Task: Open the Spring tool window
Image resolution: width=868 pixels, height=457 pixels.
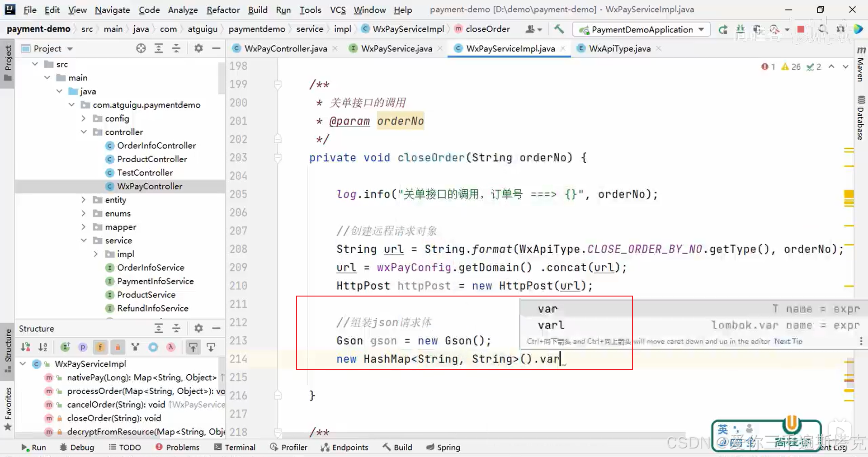Action: (443, 447)
